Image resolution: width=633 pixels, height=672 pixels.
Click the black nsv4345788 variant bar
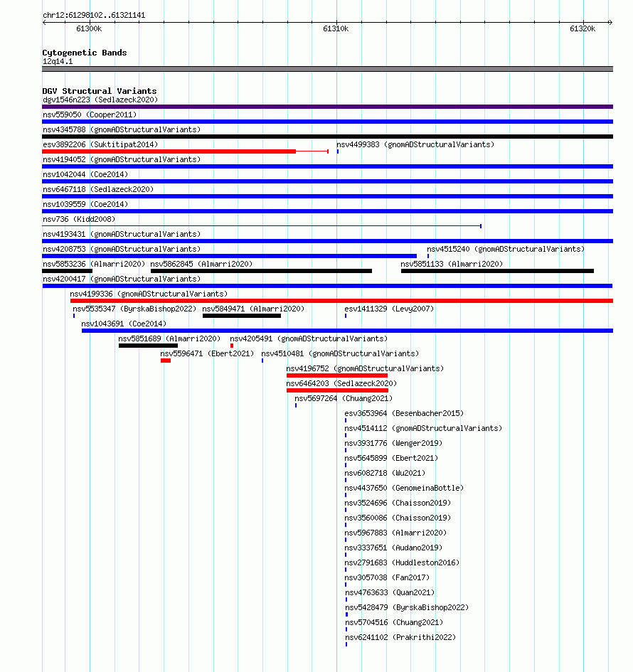(327, 137)
